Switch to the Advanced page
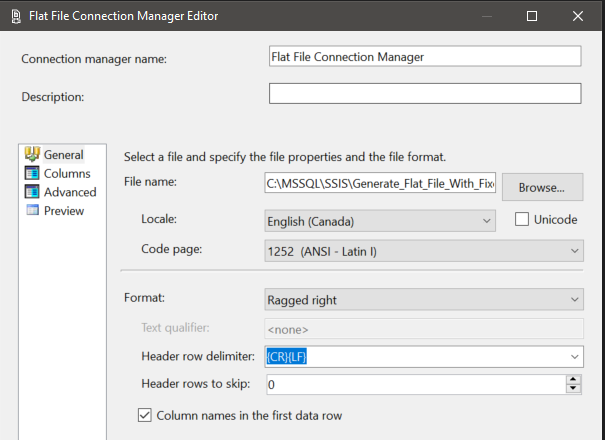Screen dimensions: 605x440 click(x=70, y=192)
